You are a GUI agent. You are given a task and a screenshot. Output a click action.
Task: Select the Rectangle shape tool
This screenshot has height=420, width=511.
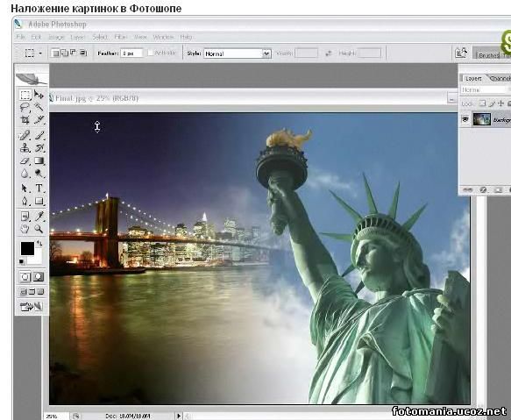(39, 201)
